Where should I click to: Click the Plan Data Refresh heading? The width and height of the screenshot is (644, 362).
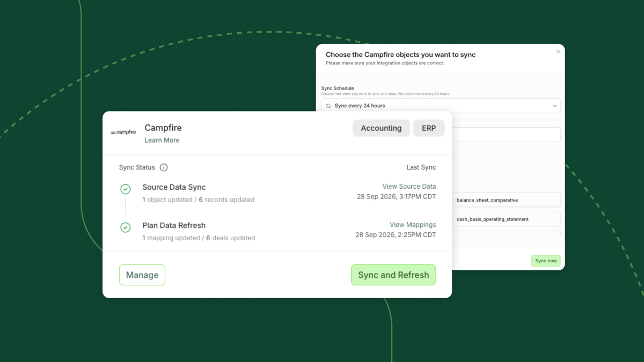coord(174,225)
